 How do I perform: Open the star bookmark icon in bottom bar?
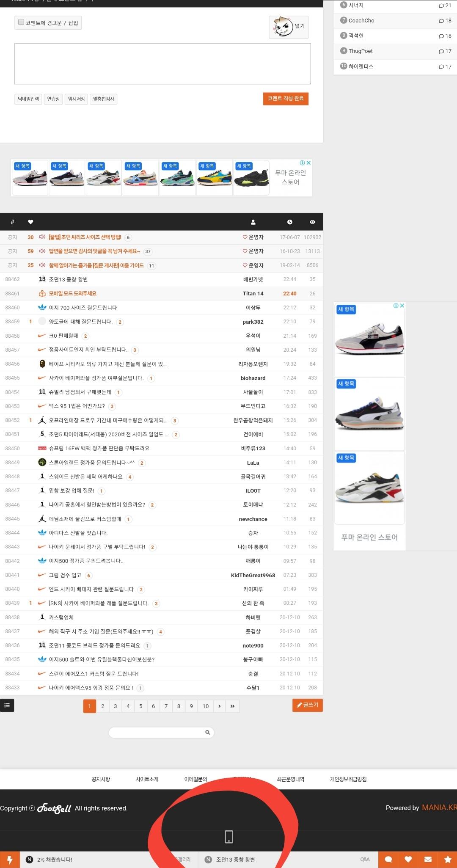coord(447,860)
